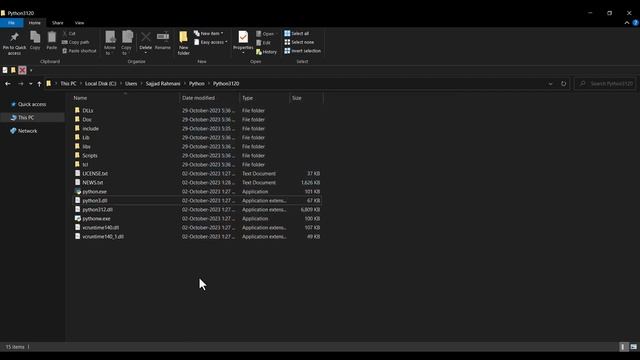Open the Move to dropdown
The height and width of the screenshot is (360, 640).
point(110,43)
